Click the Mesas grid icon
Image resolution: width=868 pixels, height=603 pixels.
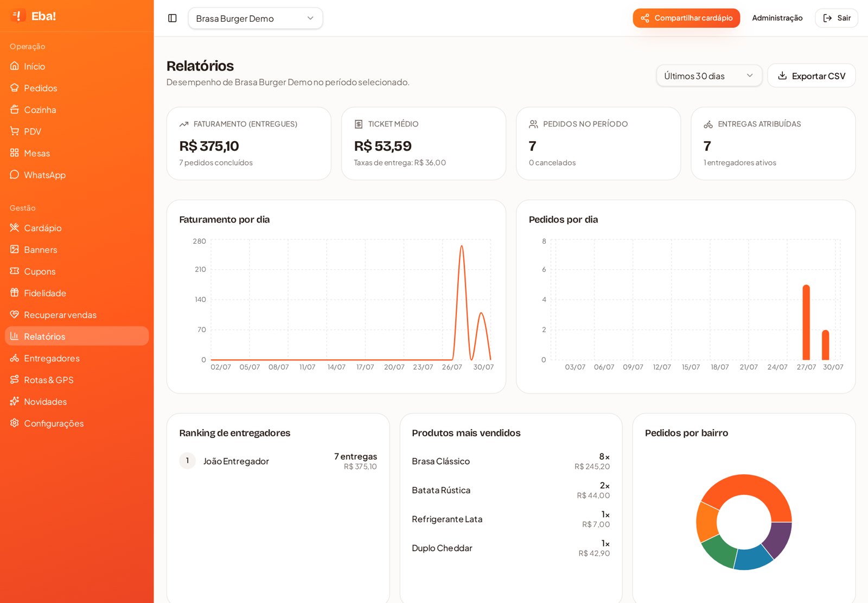click(x=15, y=153)
